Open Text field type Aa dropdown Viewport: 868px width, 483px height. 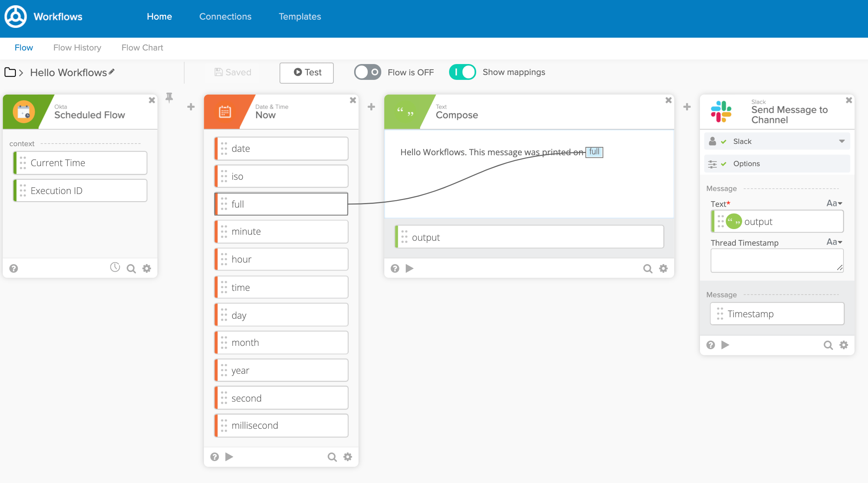834,203
